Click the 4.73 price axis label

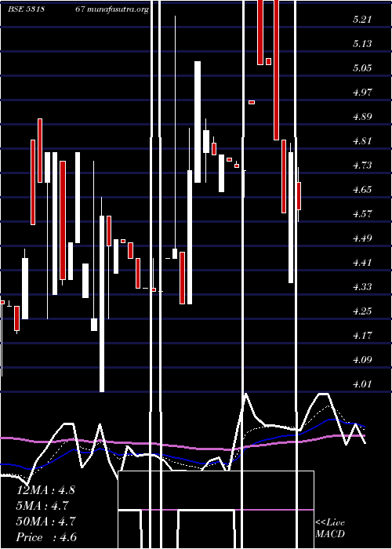[362, 165]
